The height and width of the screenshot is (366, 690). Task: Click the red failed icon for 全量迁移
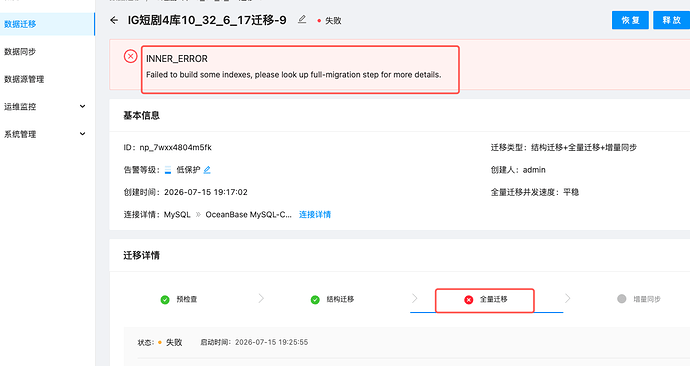469,300
